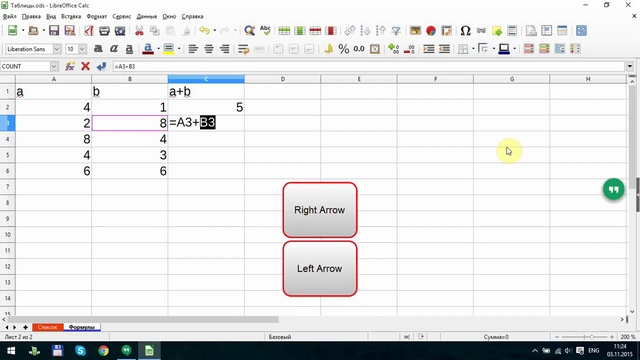Open the Правка menu
Screen dimensions: 640x360
(31, 16)
